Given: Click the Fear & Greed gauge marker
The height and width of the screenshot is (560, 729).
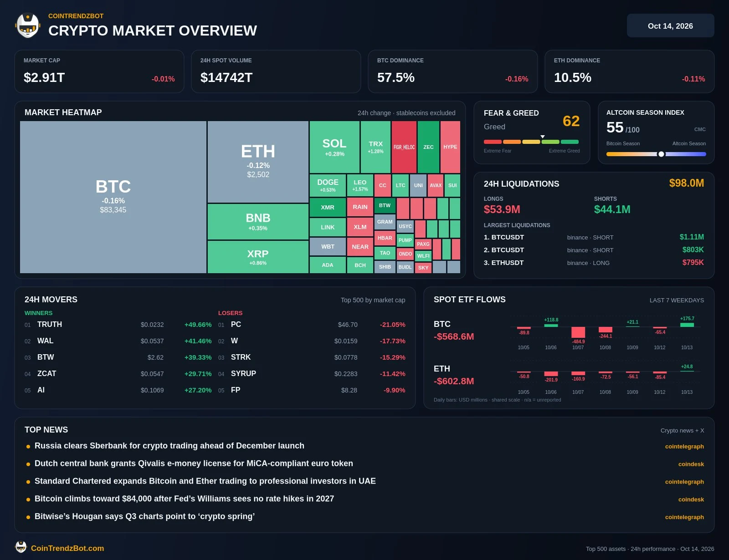Looking at the screenshot, I should click(542, 137).
